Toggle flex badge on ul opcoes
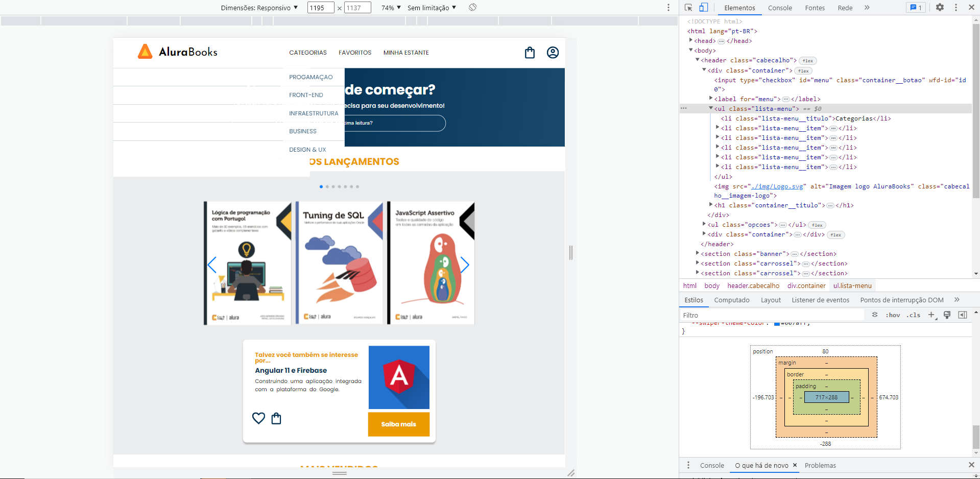 pos(817,225)
